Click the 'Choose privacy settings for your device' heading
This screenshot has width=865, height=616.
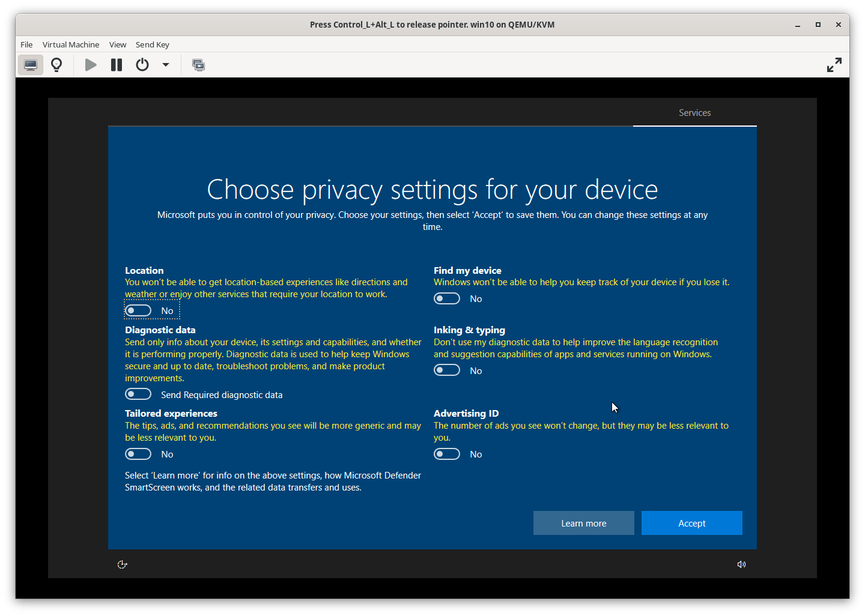tap(432, 190)
